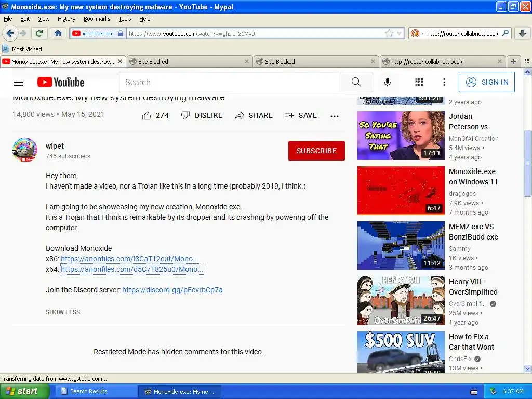
Task: Like the video with thumbs-up icon
Action: point(147,116)
